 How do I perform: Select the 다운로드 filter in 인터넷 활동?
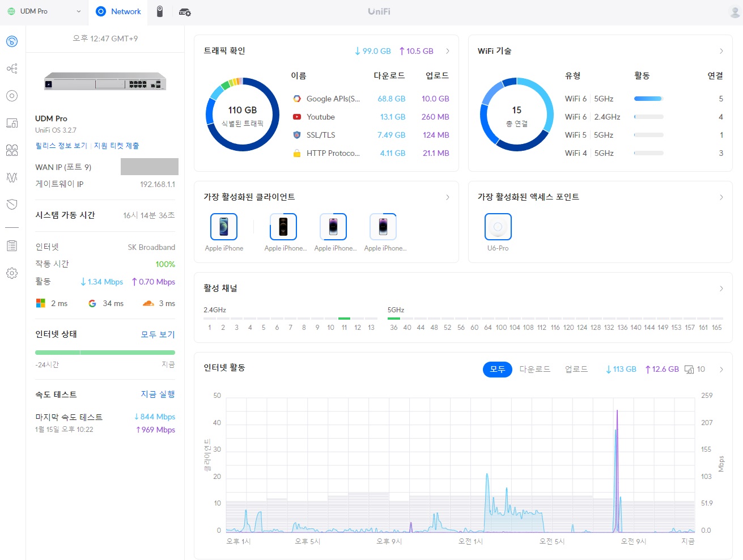535,369
